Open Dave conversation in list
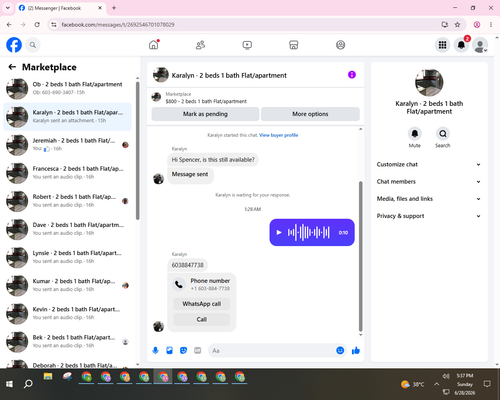500x400 pixels. (x=67, y=229)
